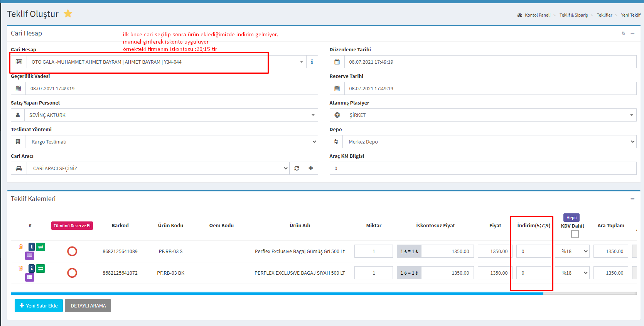
Task: Open purple list icon on first item row
Action: 30,256
